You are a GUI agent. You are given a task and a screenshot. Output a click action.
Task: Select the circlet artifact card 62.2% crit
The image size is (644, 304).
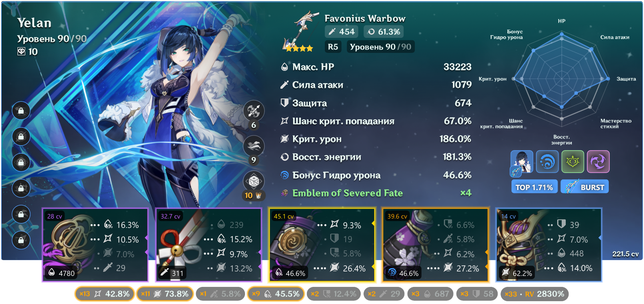(549, 245)
